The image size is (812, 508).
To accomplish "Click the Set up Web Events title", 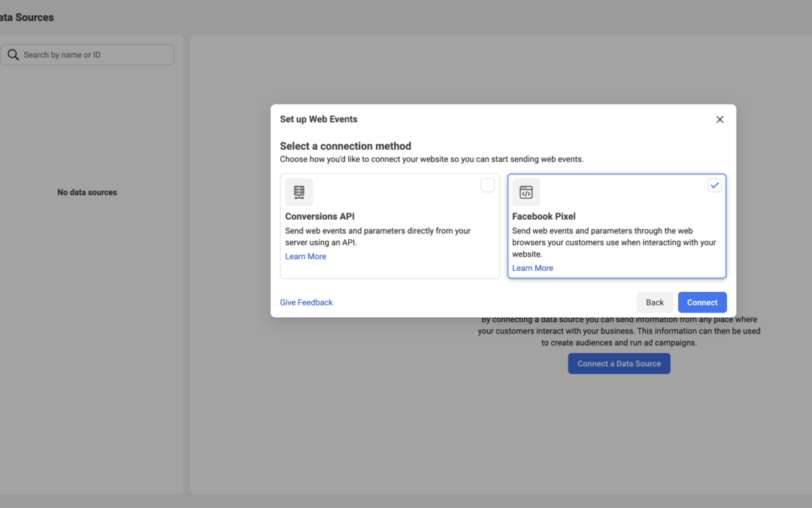I will pos(319,119).
